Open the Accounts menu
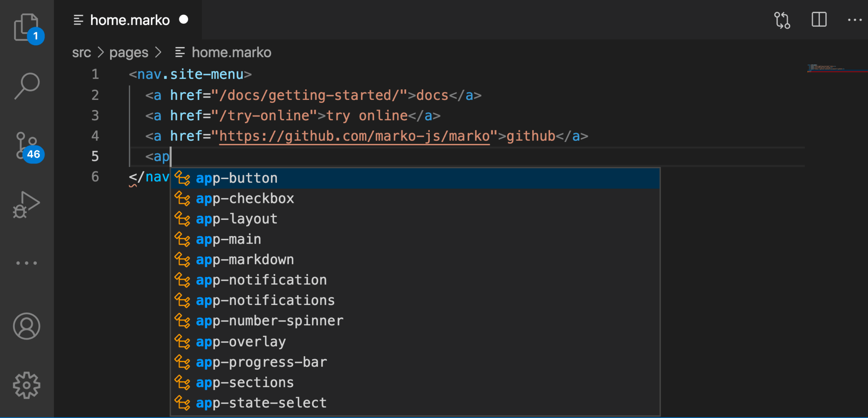Viewport: 868px width, 418px height. pyautogui.click(x=27, y=326)
